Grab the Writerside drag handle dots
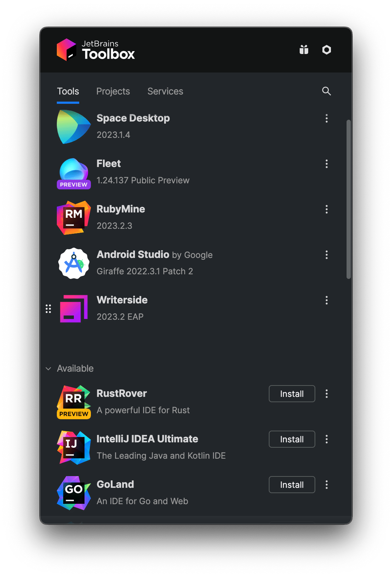This screenshot has width=392, height=577. [48, 309]
